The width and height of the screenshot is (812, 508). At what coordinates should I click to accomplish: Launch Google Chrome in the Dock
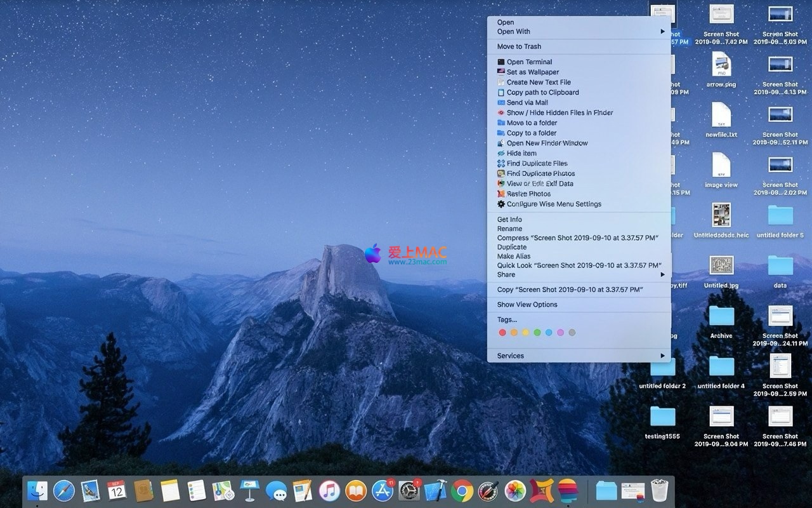tap(462, 491)
